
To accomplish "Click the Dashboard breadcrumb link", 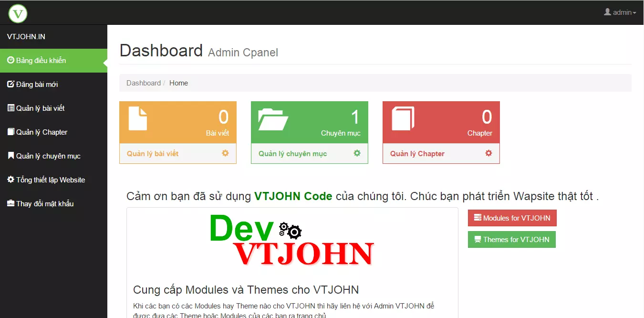I will [x=143, y=83].
